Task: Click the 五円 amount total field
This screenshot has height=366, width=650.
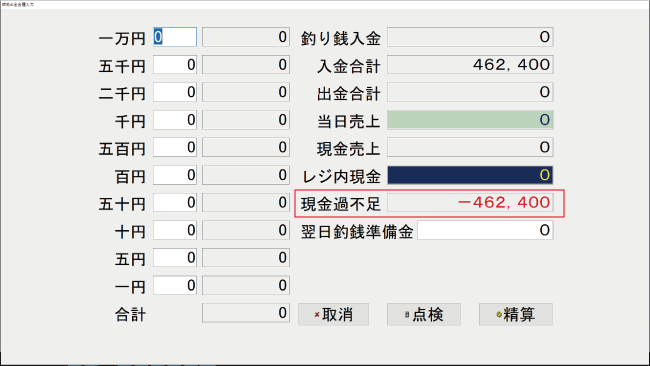Action: (x=246, y=258)
